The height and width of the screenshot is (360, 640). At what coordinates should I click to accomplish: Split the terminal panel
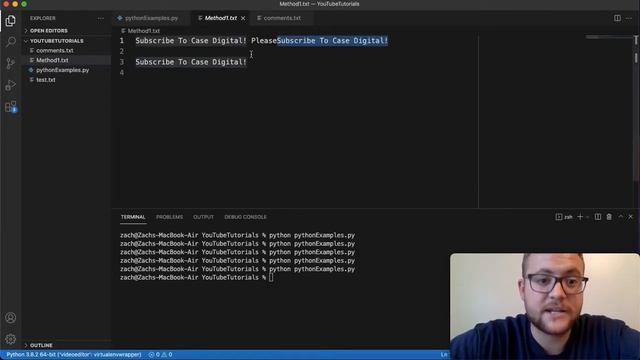tap(598, 217)
